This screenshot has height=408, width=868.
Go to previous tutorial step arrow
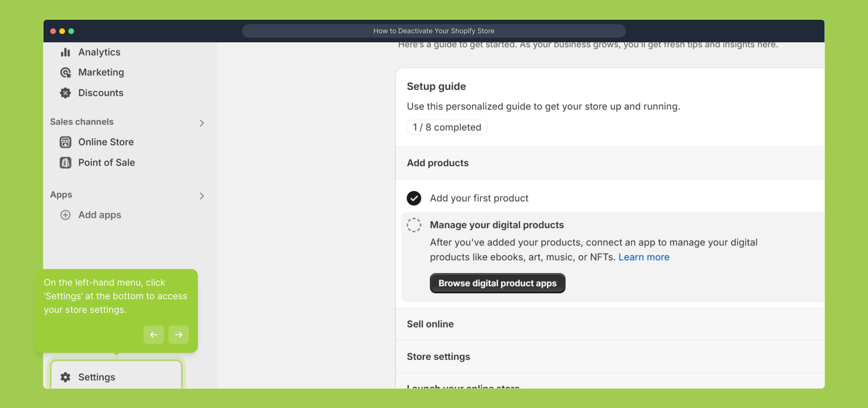(154, 335)
